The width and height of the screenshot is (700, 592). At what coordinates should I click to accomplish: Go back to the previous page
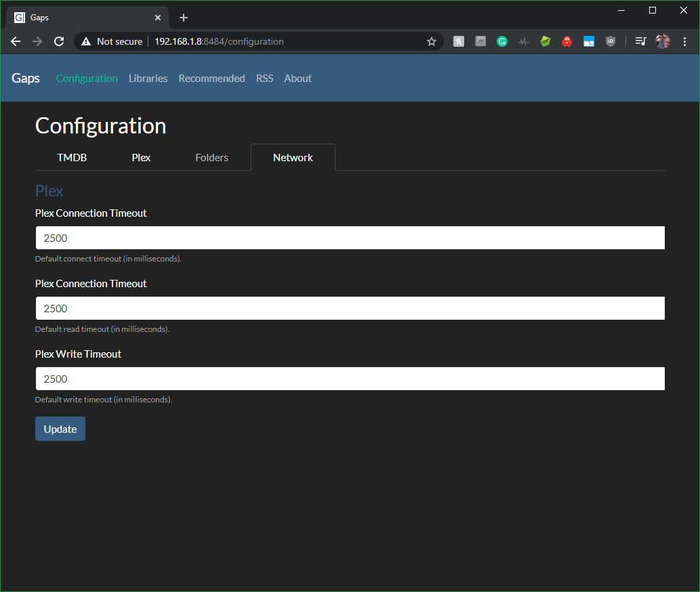(x=16, y=41)
